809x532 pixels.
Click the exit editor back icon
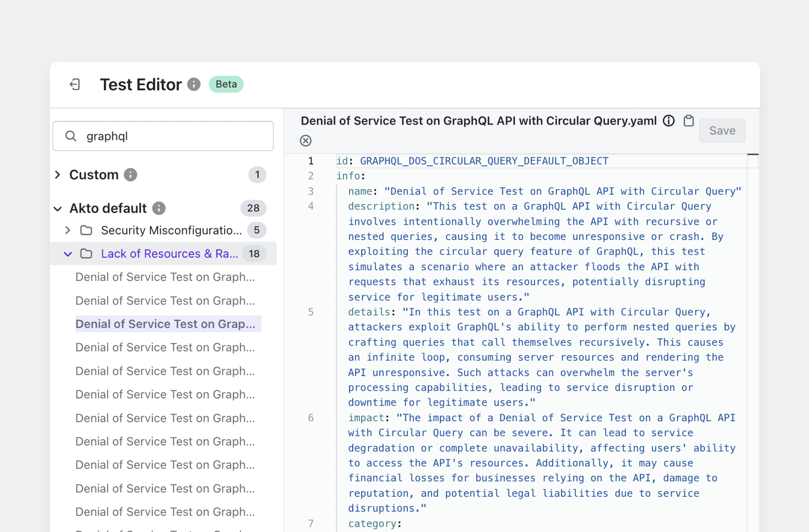coord(75,84)
